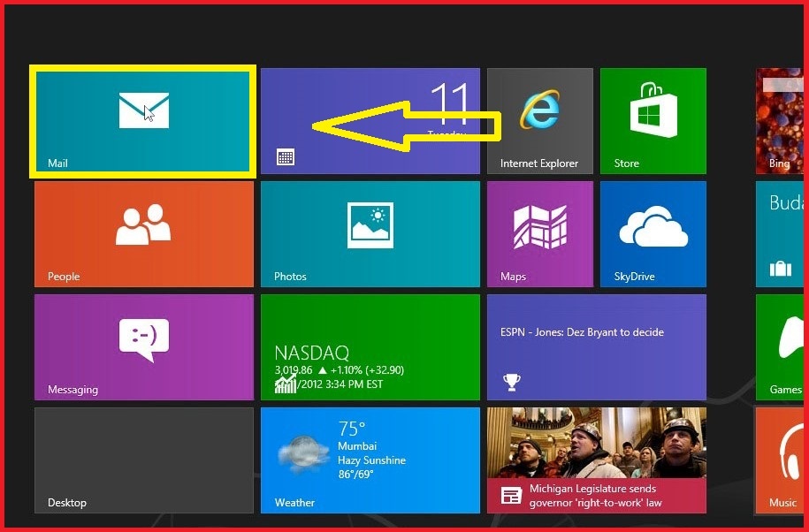Screen dimensions: 809x532
Task: Open the Weather tile showing Mumbai forecast
Action: coord(369,460)
